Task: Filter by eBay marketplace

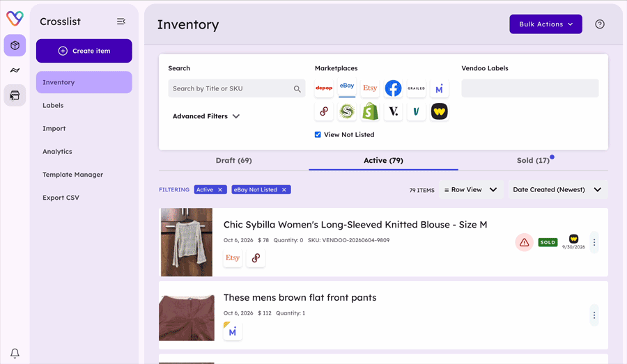Action: tap(347, 88)
